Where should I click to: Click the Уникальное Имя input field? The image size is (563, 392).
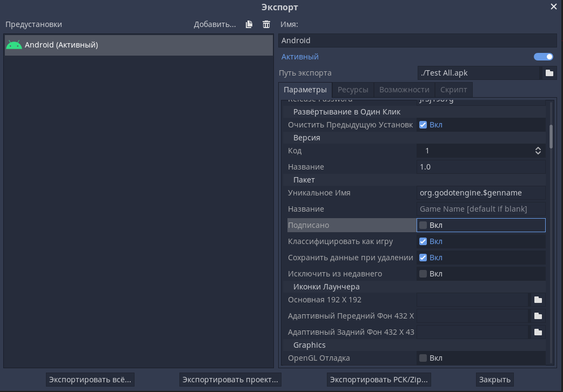(x=480, y=193)
